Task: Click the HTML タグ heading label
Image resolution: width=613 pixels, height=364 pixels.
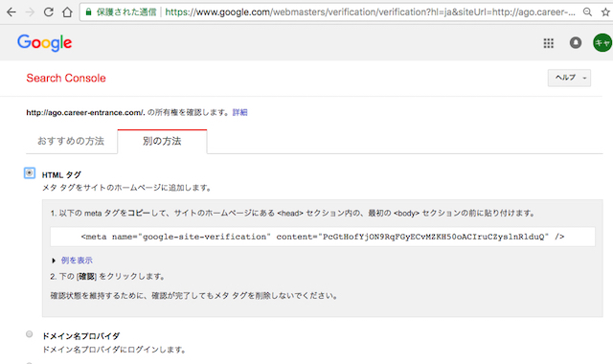Action: click(x=61, y=174)
